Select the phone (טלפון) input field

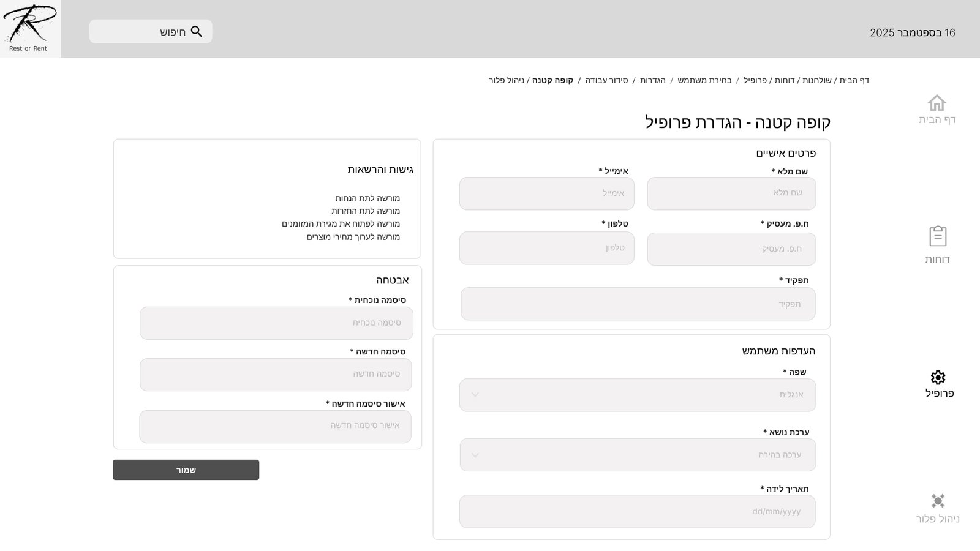[546, 248]
